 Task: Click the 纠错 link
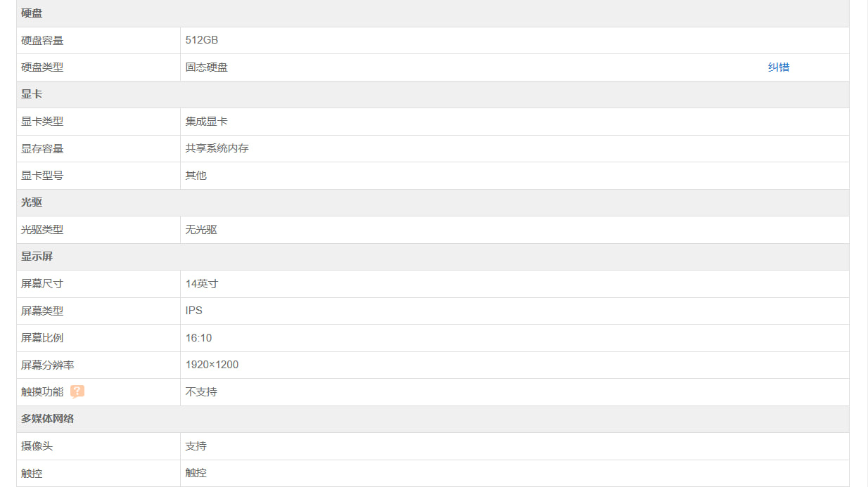(779, 67)
